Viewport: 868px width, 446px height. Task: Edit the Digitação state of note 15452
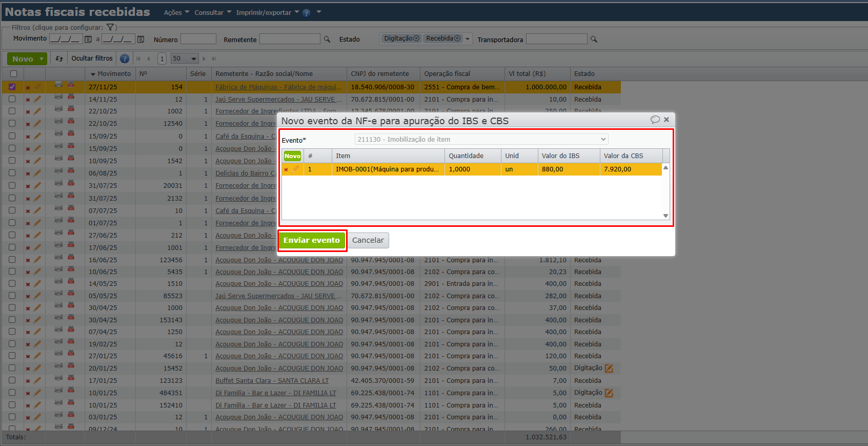click(x=609, y=369)
